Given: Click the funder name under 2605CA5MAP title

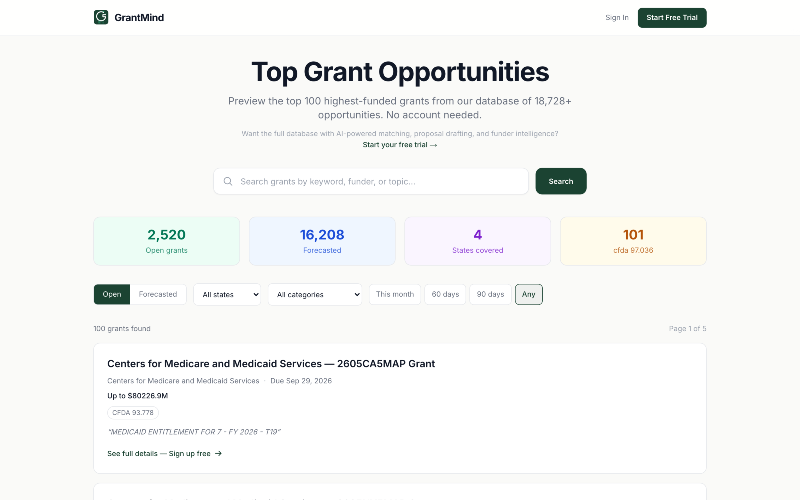Looking at the screenshot, I should point(183,381).
